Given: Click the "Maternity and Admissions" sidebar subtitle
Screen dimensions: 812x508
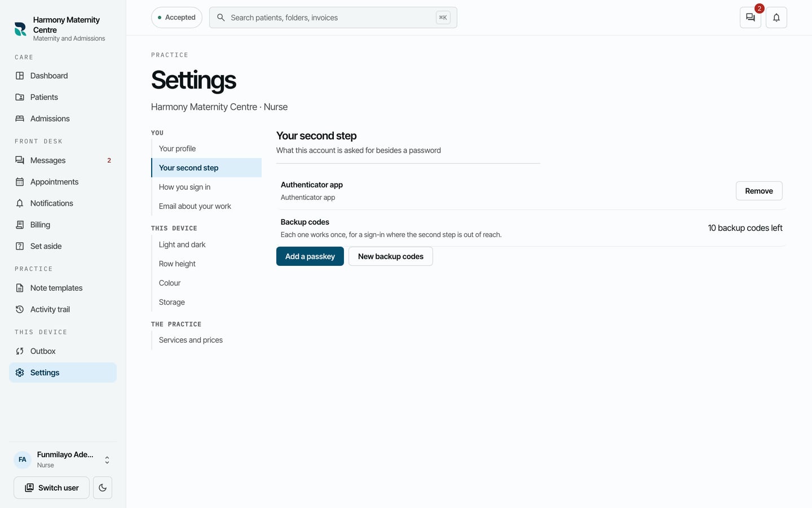Looking at the screenshot, I should [69, 38].
